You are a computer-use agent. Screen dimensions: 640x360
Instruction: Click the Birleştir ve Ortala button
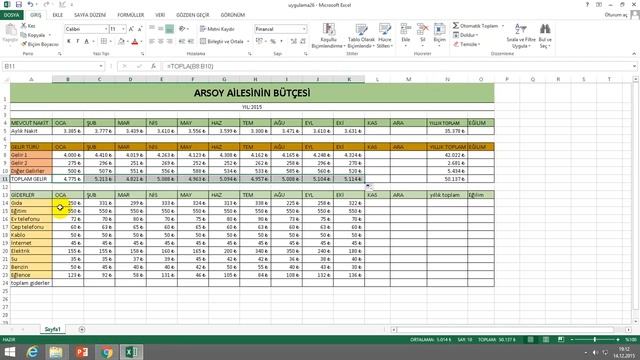pyautogui.click(x=222, y=42)
